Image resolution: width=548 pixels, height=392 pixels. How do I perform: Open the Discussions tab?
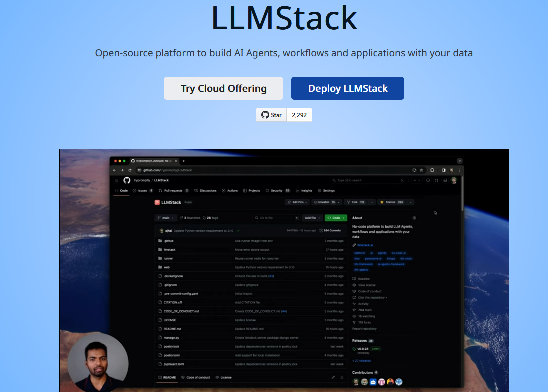point(206,191)
